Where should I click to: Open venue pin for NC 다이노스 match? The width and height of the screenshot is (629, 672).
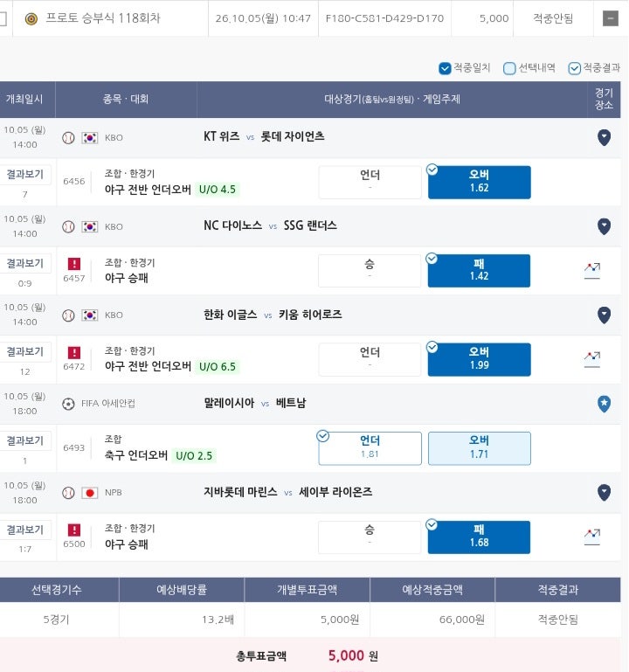coord(604,226)
